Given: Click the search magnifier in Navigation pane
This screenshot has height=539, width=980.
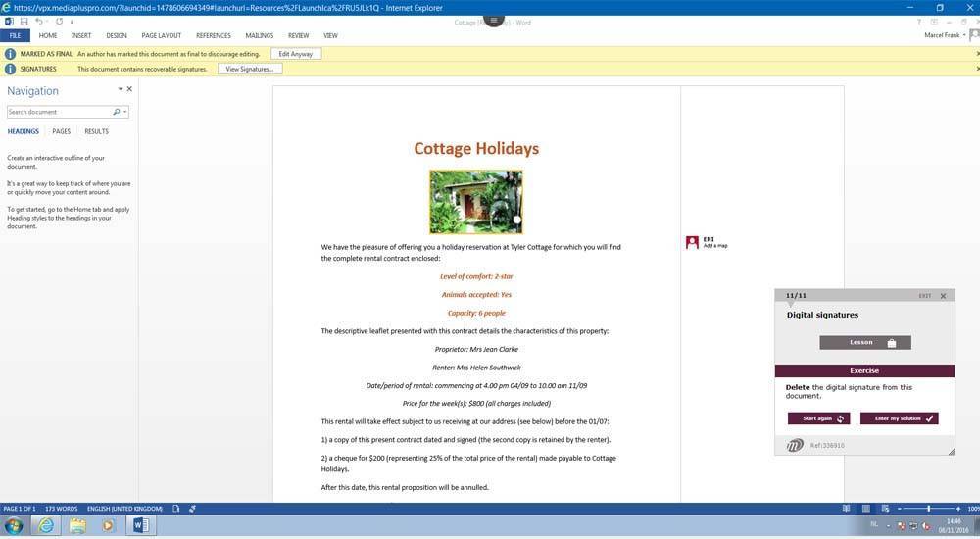Looking at the screenshot, I should pyautogui.click(x=117, y=112).
